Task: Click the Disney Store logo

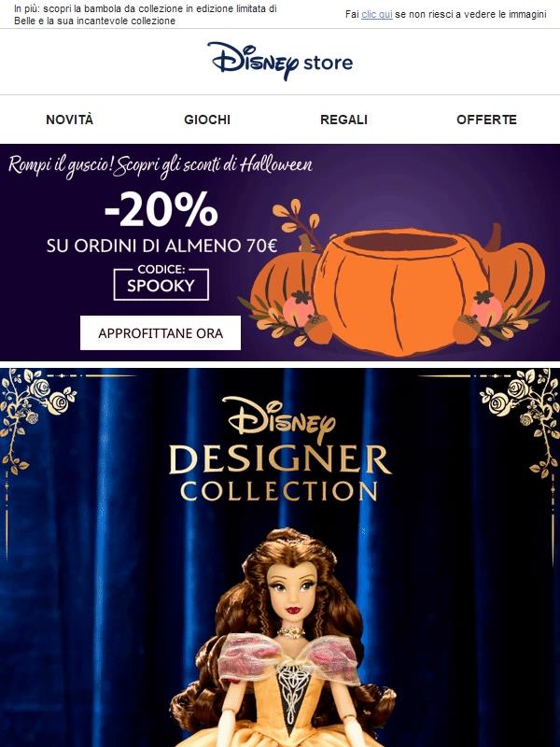Action: pos(280,61)
